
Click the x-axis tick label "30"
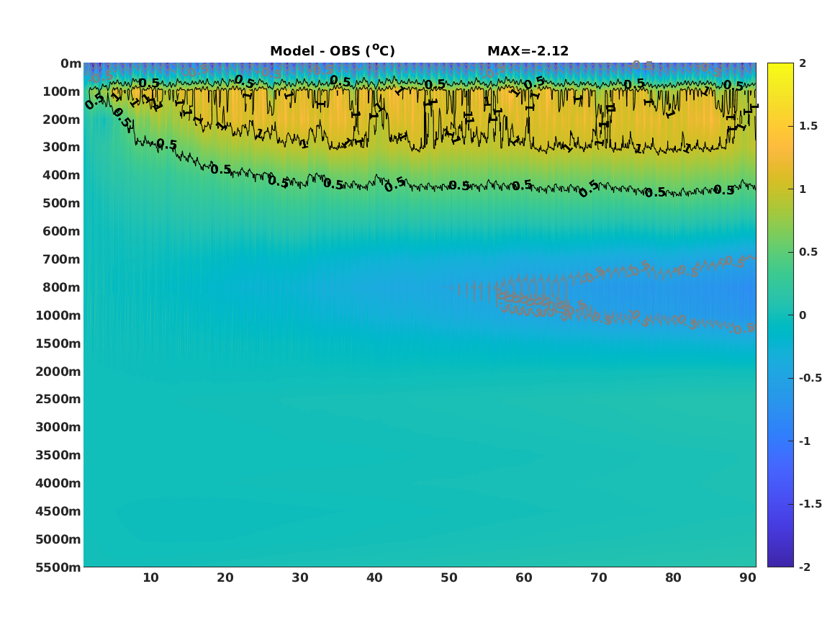click(x=300, y=577)
